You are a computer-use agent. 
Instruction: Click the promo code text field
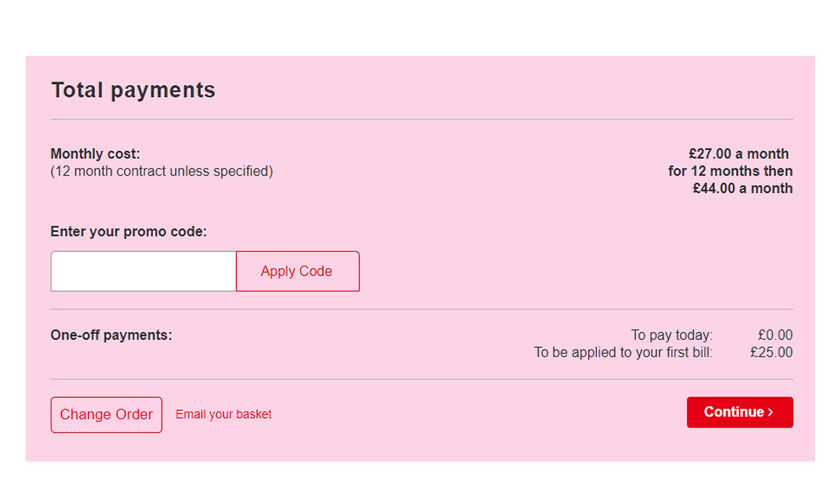[143, 271]
